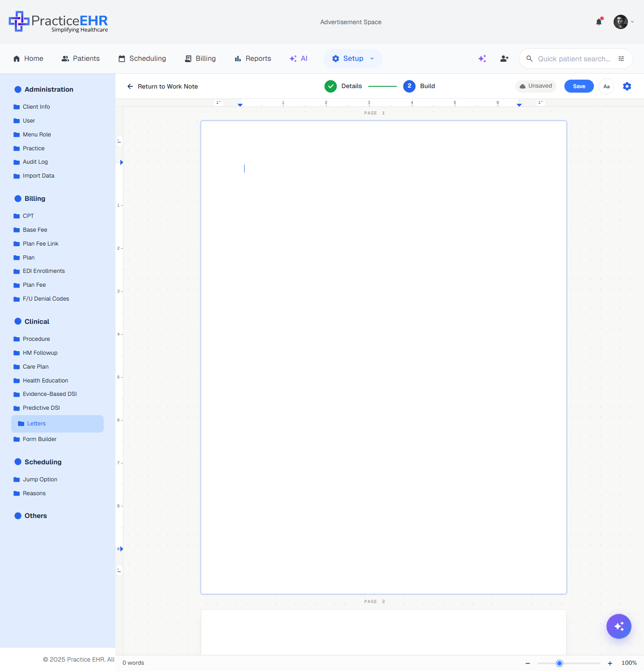Expand the Setup menu chevron
The height and width of the screenshot is (671, 644).
click(372, 59)
